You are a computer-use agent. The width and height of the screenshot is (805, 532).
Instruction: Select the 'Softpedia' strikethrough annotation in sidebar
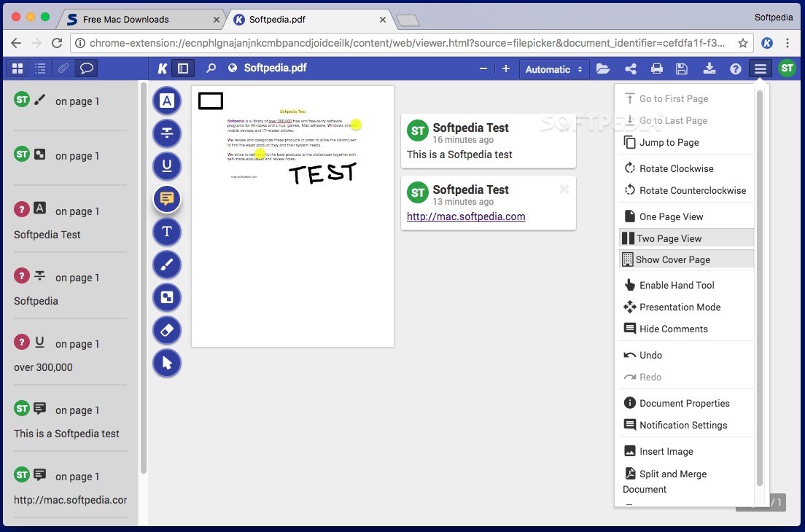point(70,289)
